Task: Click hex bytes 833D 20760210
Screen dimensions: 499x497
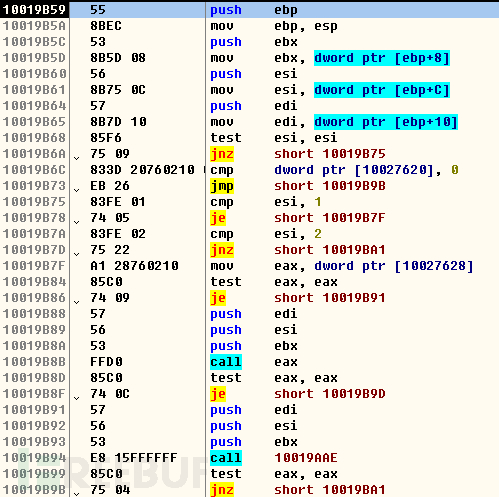Action: [x=142, y=170]
